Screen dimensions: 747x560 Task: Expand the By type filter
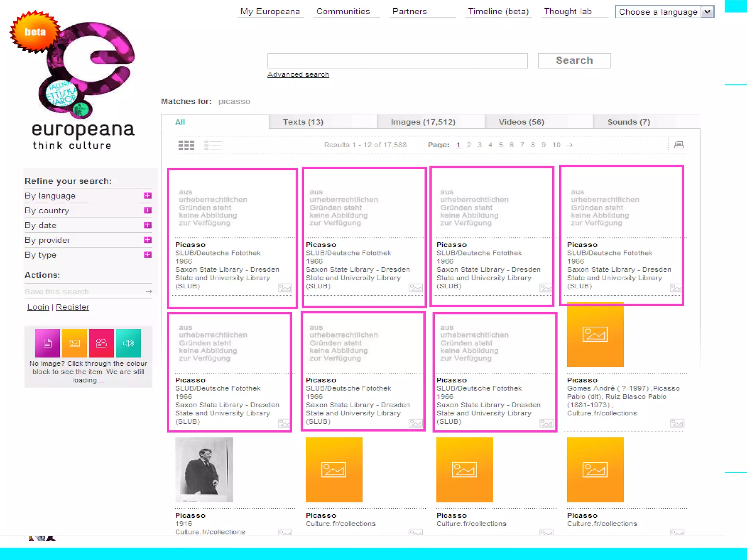click(x=147, y=254)
